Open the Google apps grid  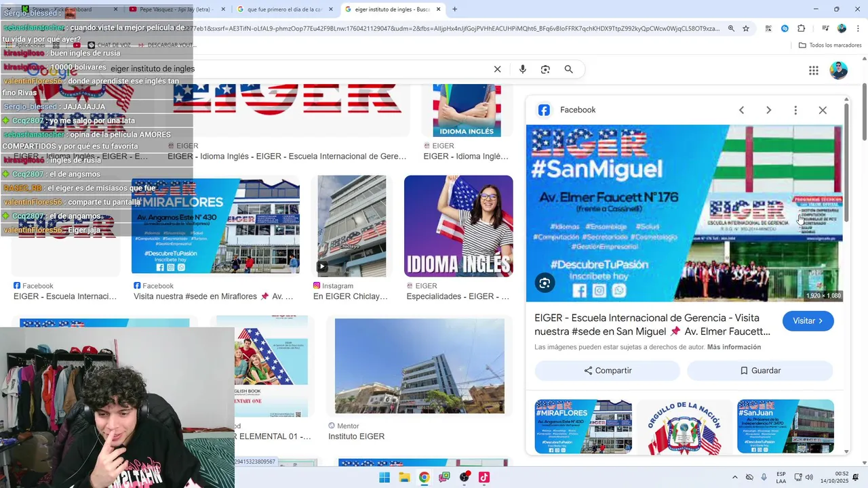click(814, 70)
